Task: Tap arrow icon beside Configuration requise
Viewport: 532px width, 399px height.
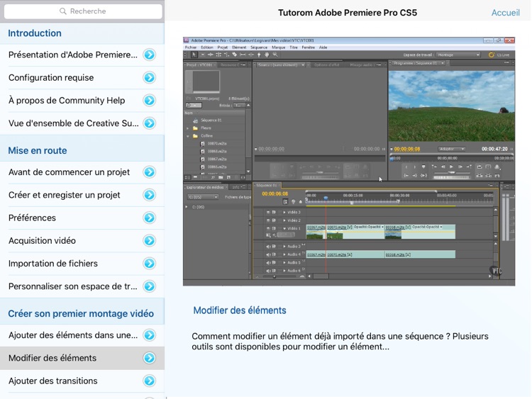Action: coord(149,78)
